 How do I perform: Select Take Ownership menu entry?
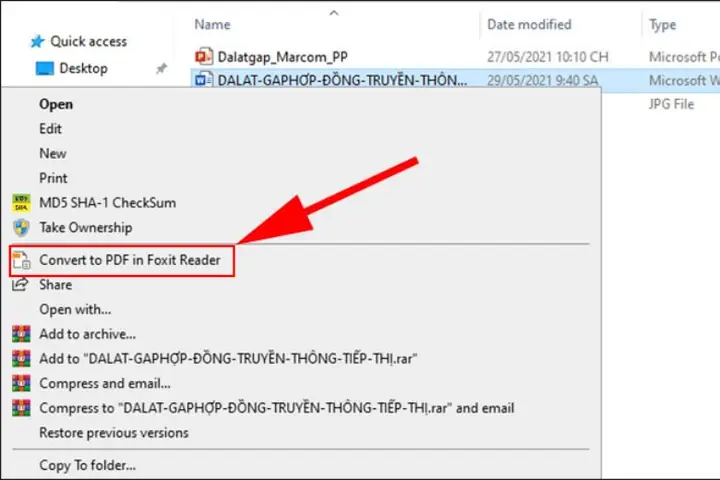86,227
